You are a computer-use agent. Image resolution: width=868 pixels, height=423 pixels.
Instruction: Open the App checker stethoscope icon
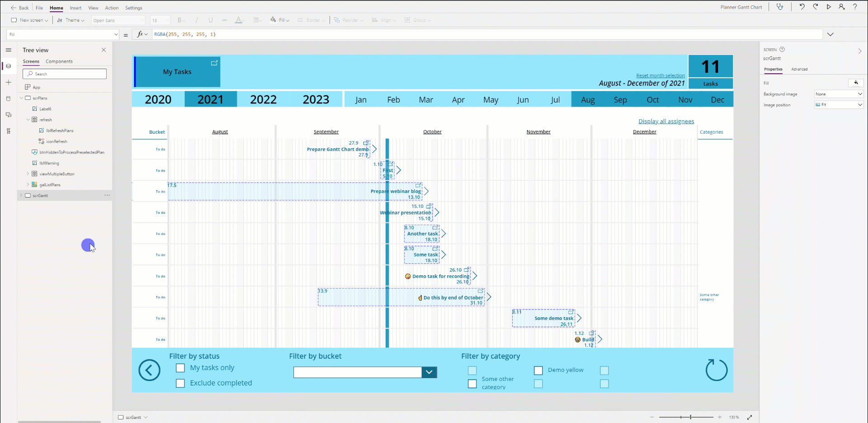point(780,7)
